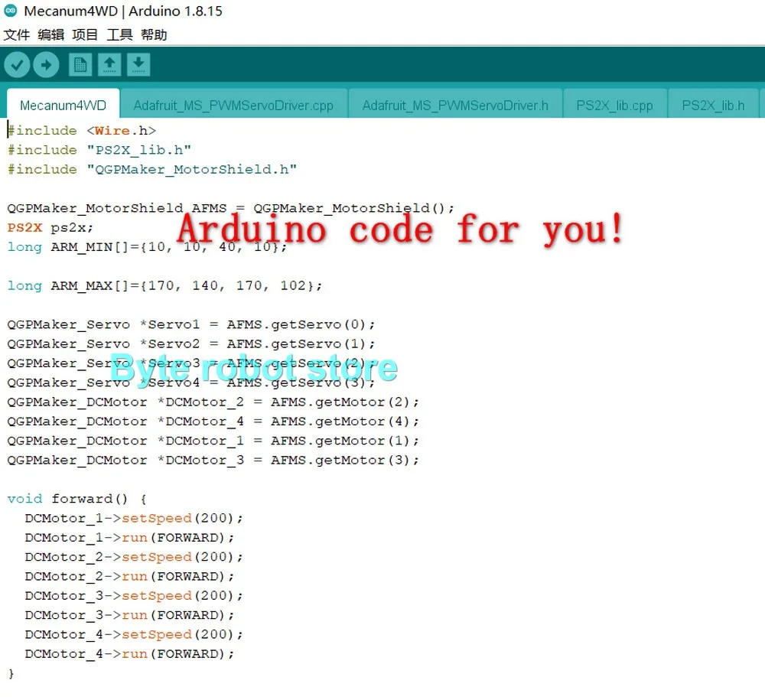Switch to the PS2X_lib.cpp tab
Viewport: 765px width, 700px height.
[x=615, y=104]
